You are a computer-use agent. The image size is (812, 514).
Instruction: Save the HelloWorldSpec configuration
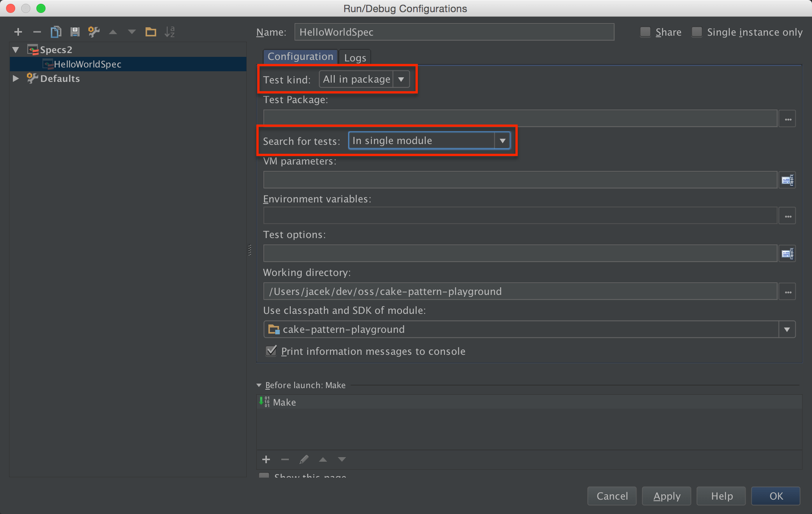[75, 32]
